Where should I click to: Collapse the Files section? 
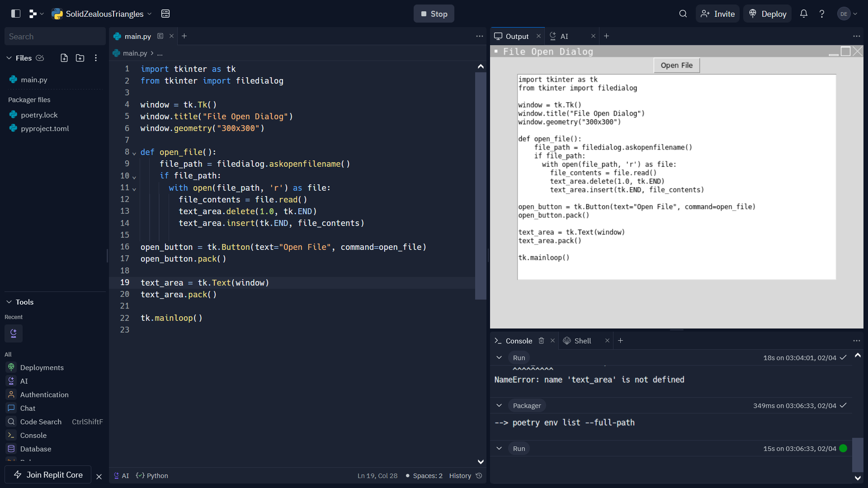(9, 58)
